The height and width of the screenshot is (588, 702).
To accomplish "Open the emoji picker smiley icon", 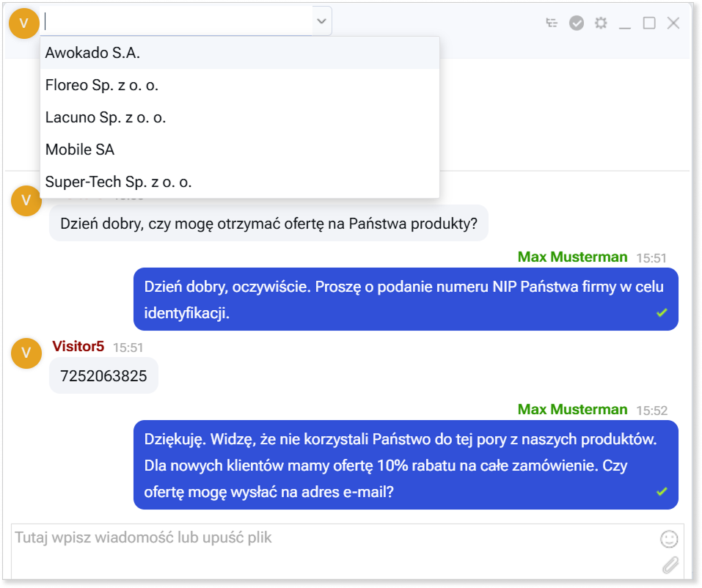I will [668, 540].
